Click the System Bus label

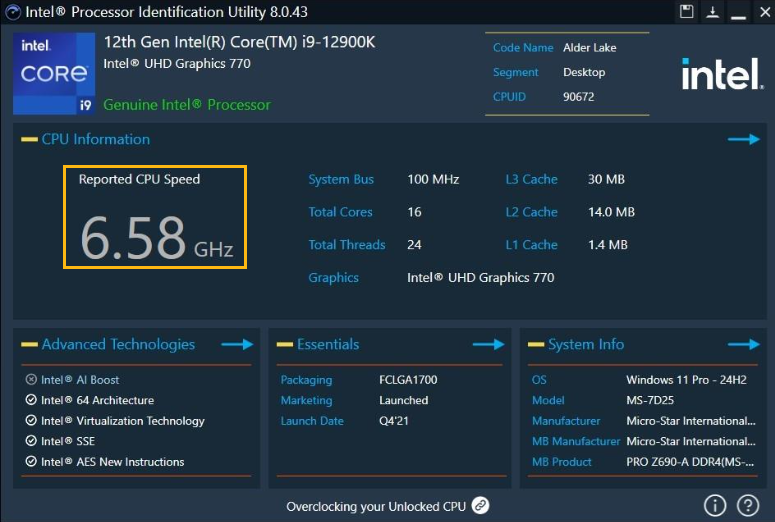(x=341, y=179)
